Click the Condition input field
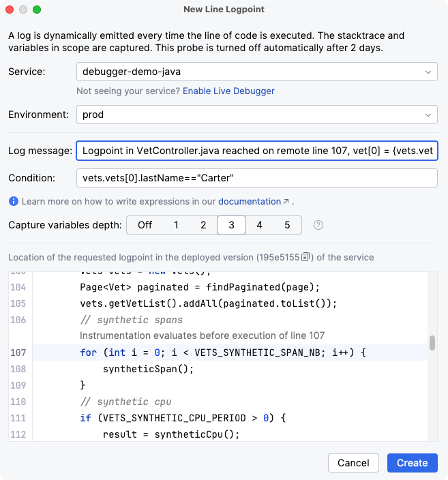The width and height of the screenshot is (448, 480). pyautogui.click(x=257, y=177)
